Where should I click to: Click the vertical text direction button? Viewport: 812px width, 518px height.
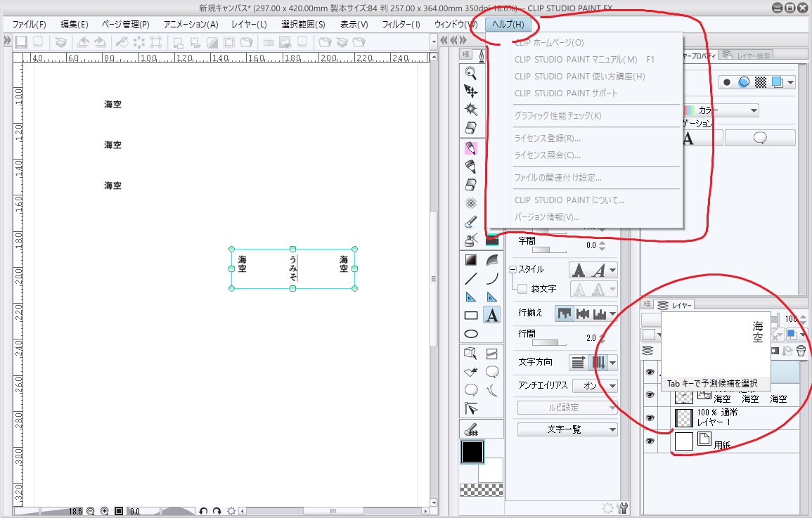599,362
